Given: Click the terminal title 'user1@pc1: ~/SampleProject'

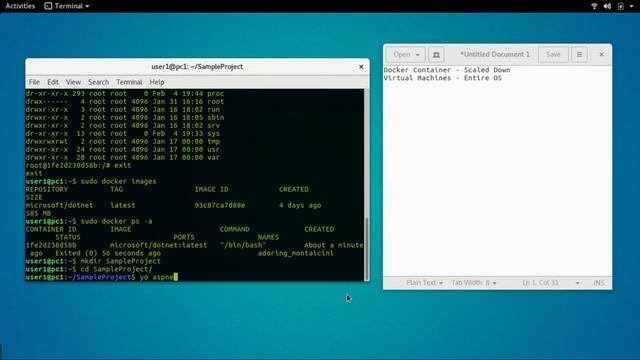Looking at the screenshot, I should (x=197, y=67).
